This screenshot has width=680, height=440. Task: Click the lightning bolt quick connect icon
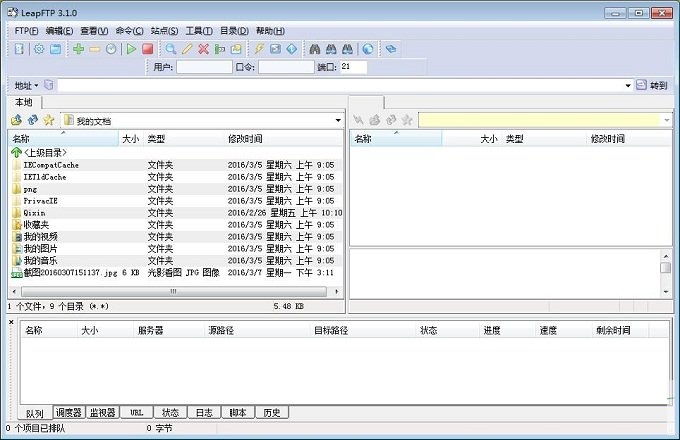[x=259, y=49]
